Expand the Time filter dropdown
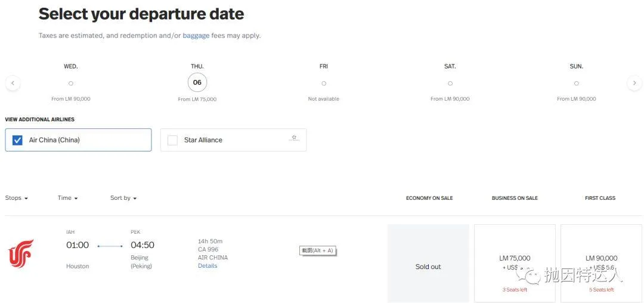 click(68, 198)
